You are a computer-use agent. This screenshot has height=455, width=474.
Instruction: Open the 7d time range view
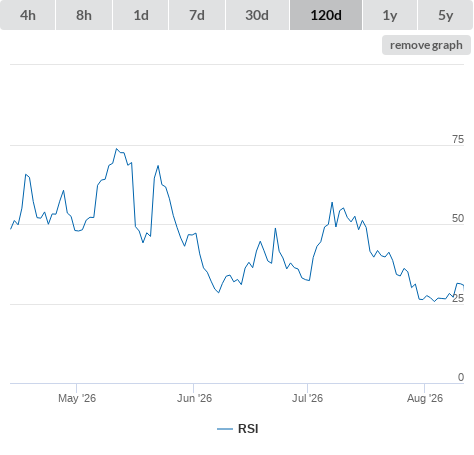pyautogui.click(x=197, y=15)
